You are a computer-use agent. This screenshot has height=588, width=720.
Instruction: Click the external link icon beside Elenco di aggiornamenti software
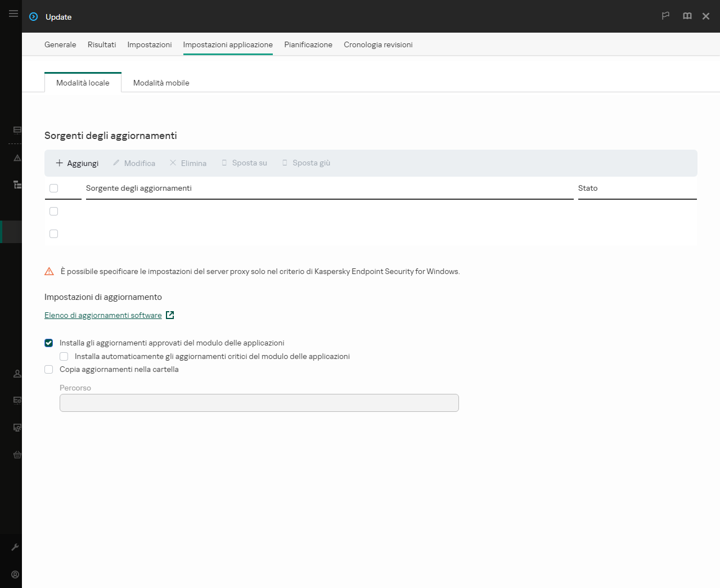click(x=170, y=315)
